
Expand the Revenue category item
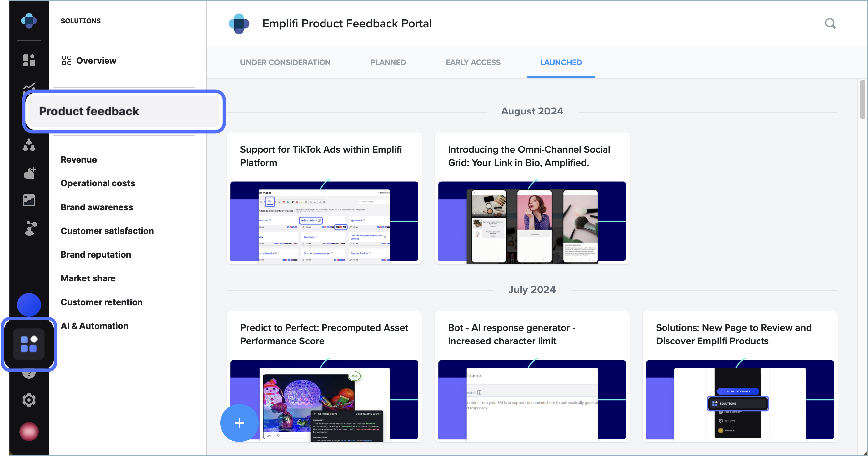click(x=78, y=160)
